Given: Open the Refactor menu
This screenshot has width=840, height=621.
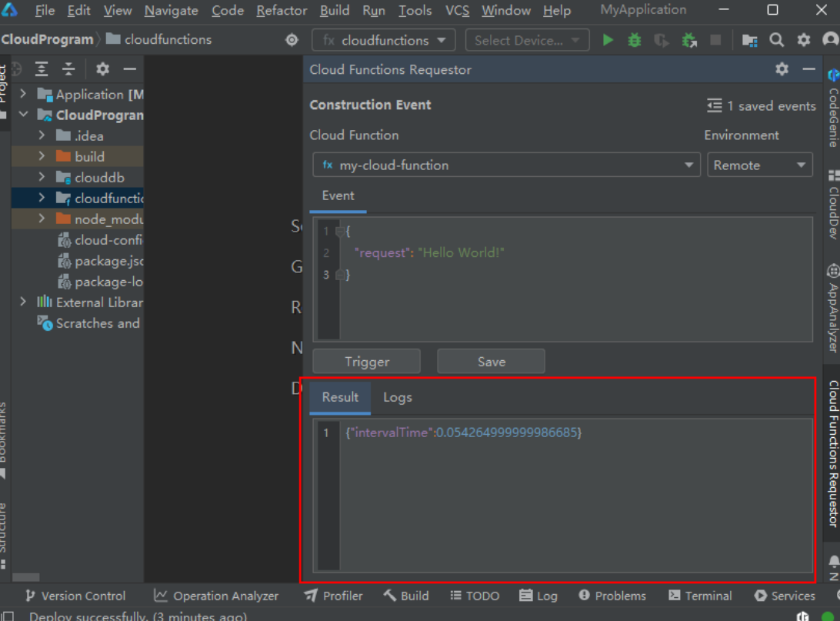Looking at the screenshot, I should point(282,10).
